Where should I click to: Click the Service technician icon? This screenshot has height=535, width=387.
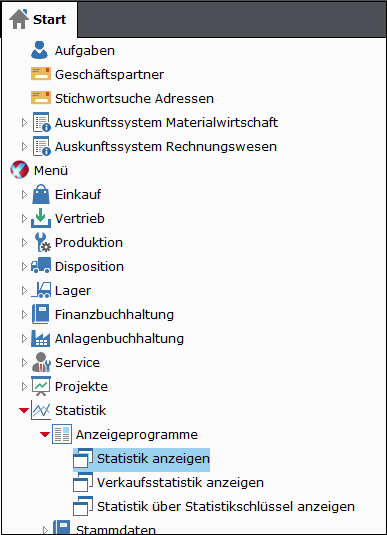(41, 362)
